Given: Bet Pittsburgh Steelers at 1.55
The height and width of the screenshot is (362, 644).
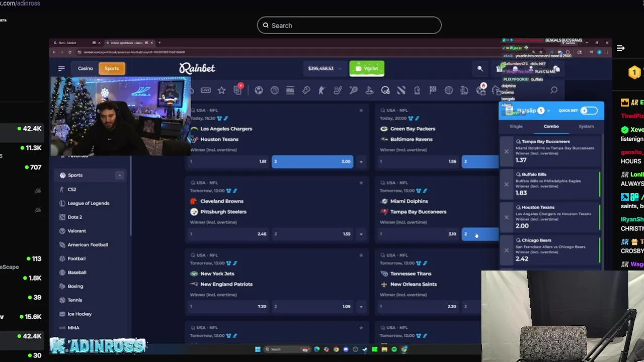Looking at the screenshot, I should click(x=312, y=234).
